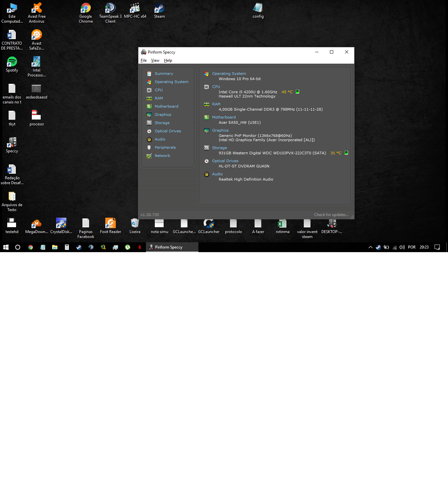Open Windows Start menu
This screenshot has width=448, height=478.
[x=6, y=247]
